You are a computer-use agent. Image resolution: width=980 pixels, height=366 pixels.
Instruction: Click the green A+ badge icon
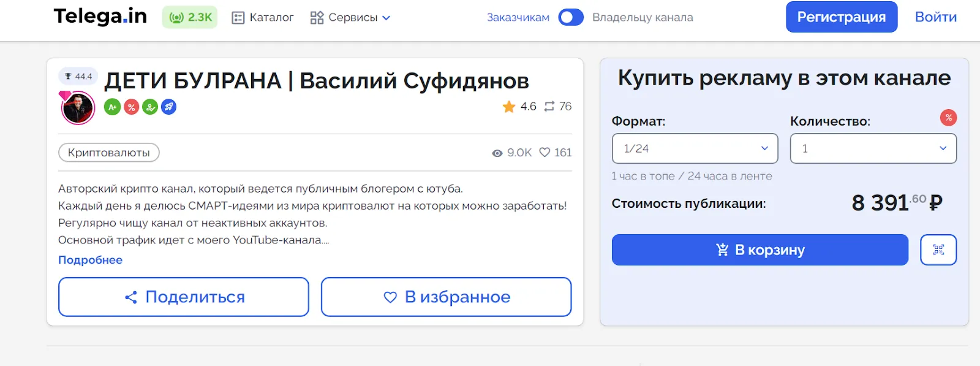tap(112, 107)
